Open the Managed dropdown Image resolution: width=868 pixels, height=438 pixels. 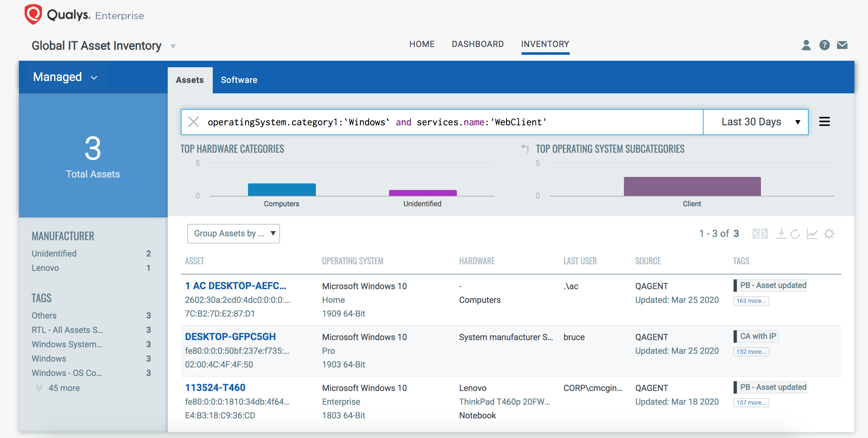pos(65,77)
